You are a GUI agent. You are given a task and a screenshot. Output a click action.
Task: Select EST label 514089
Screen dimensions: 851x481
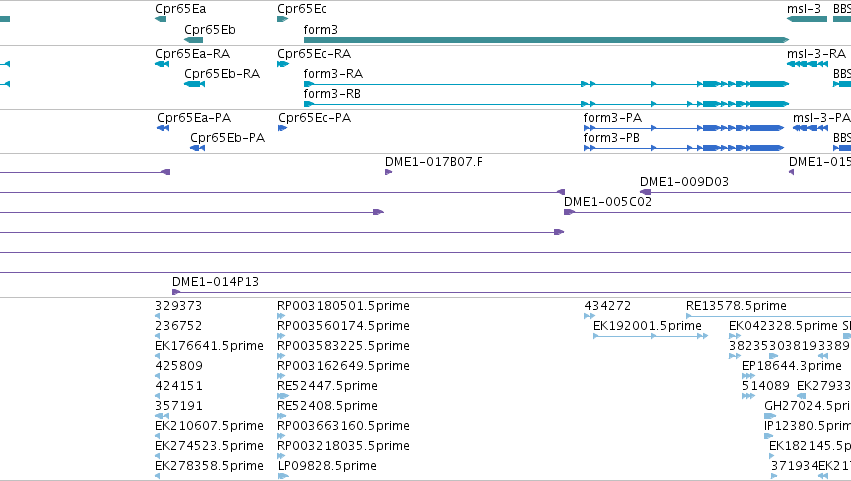click(765, 386)
